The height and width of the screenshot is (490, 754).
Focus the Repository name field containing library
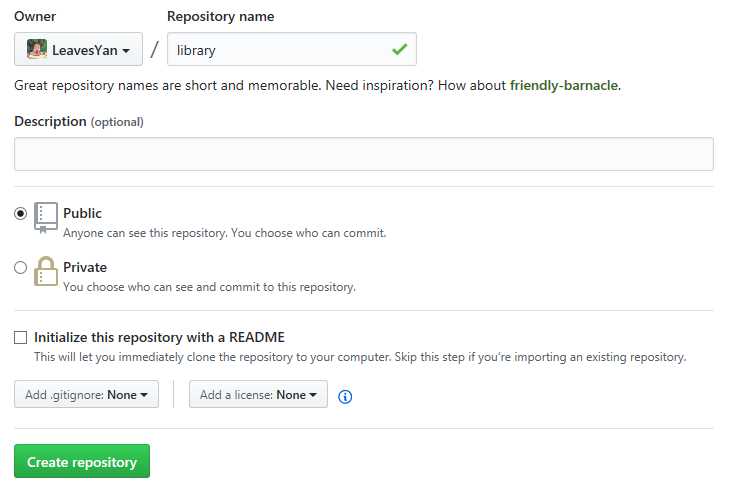[292, 49]
